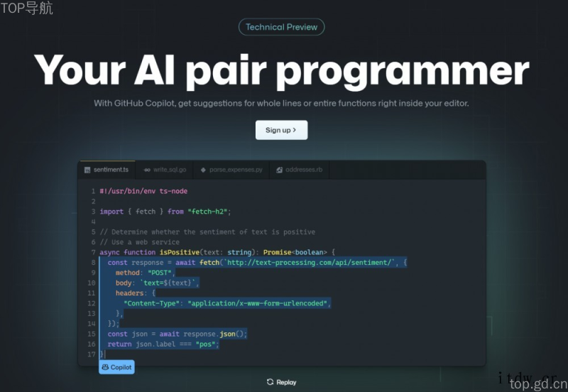Click the "Determine whether the sentiment" comment line
The width and height of the screenshot is (568, 392).
click(207, 232)
